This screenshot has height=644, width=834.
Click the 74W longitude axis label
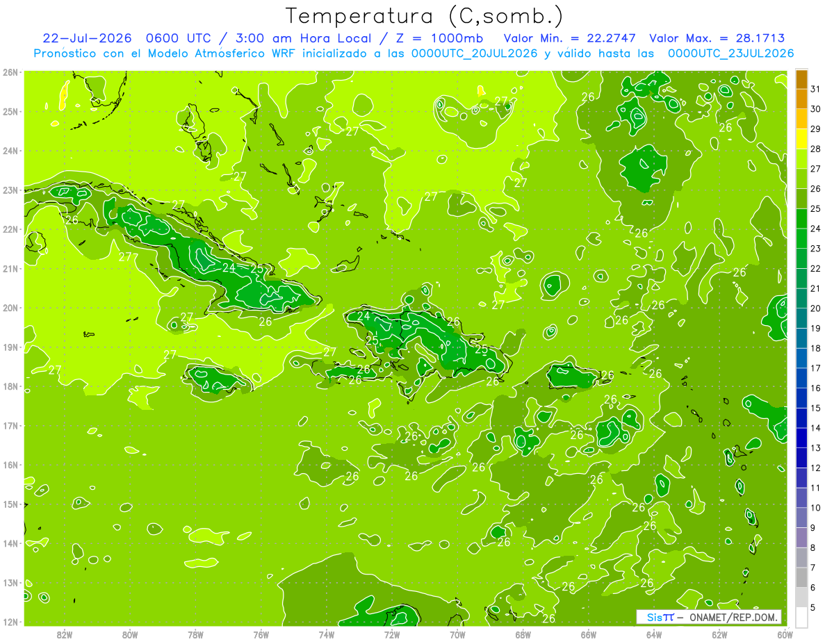[326, 634]
